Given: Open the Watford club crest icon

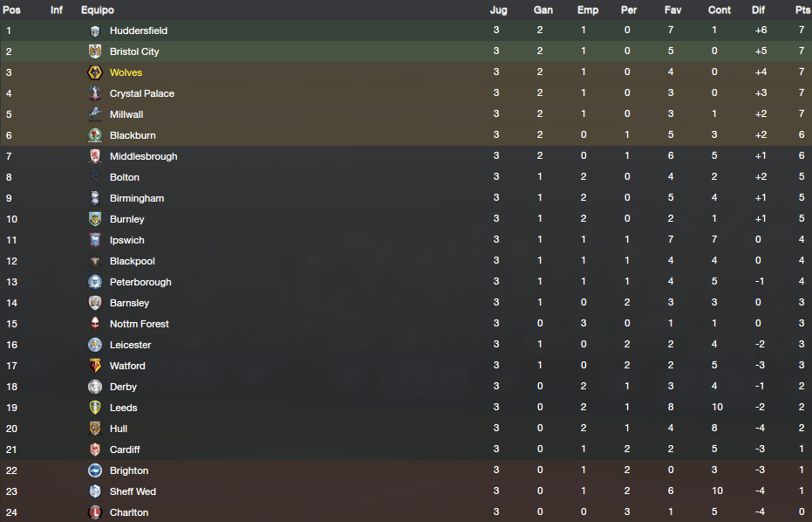Looking at the screenshot, I should (x=95, y=366).
